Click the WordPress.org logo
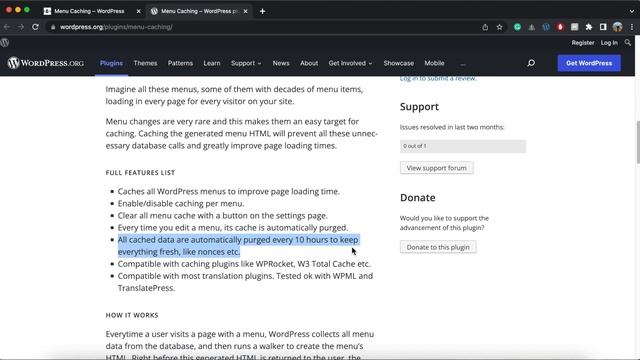 45,63
